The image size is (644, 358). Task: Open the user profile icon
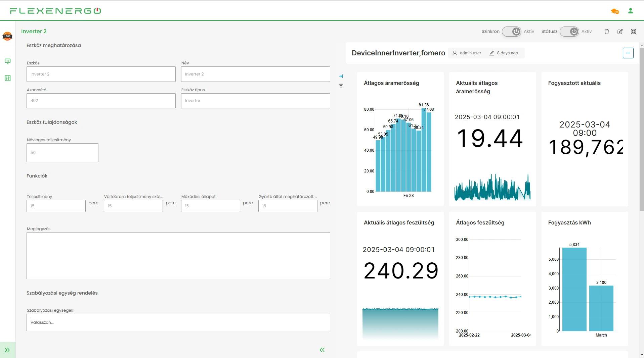630,11
